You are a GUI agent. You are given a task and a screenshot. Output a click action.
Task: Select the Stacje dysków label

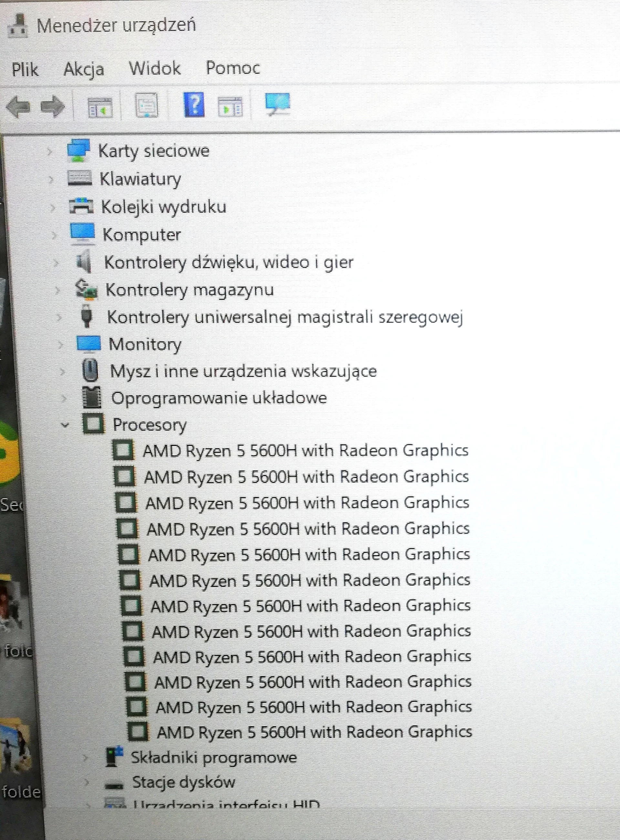[184, 782]
